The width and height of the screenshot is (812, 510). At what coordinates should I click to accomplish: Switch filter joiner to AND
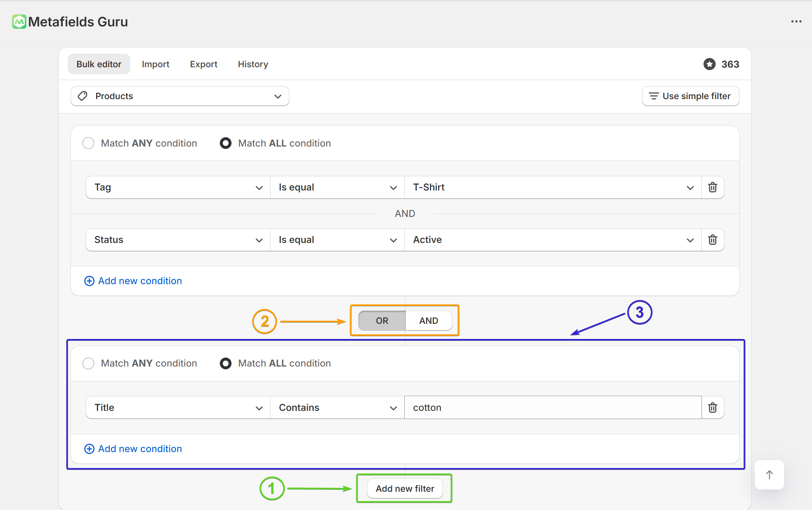[428, 321]
